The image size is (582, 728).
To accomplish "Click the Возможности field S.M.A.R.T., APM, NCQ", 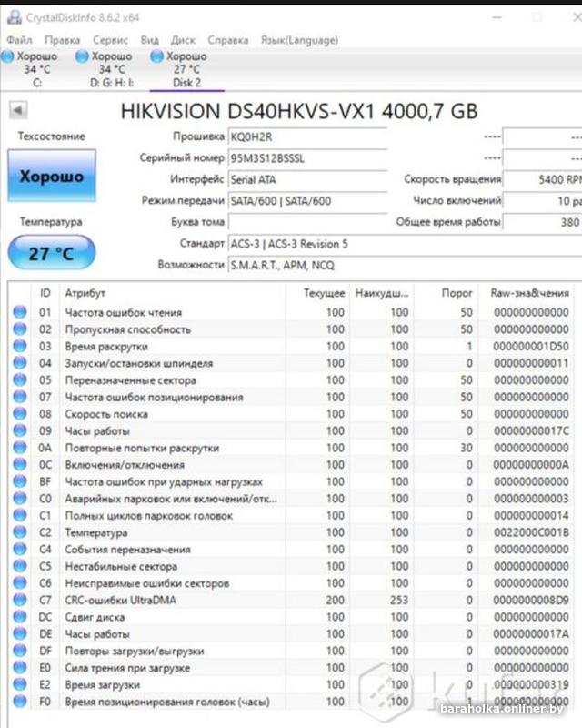I will click(405, 265).
